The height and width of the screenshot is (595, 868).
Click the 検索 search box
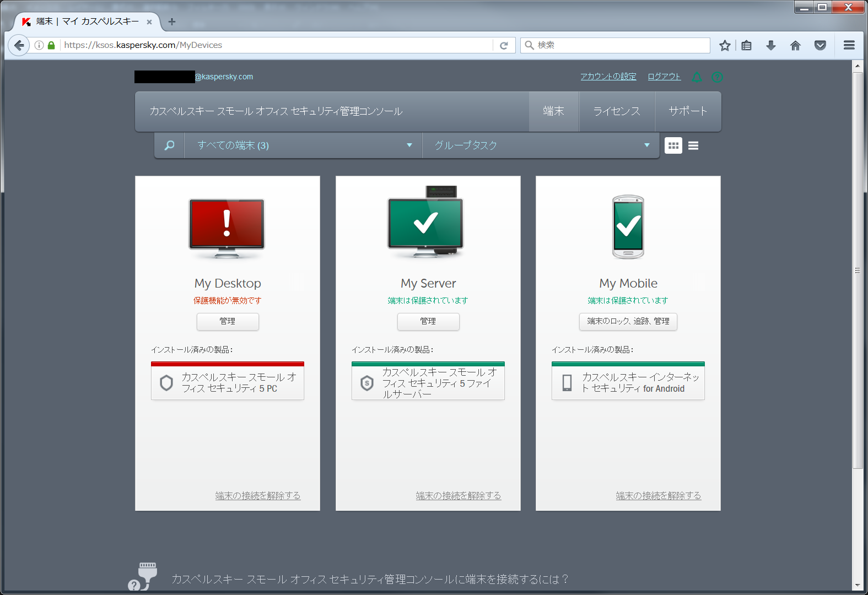pyautogui.click(x=616, y=45)
